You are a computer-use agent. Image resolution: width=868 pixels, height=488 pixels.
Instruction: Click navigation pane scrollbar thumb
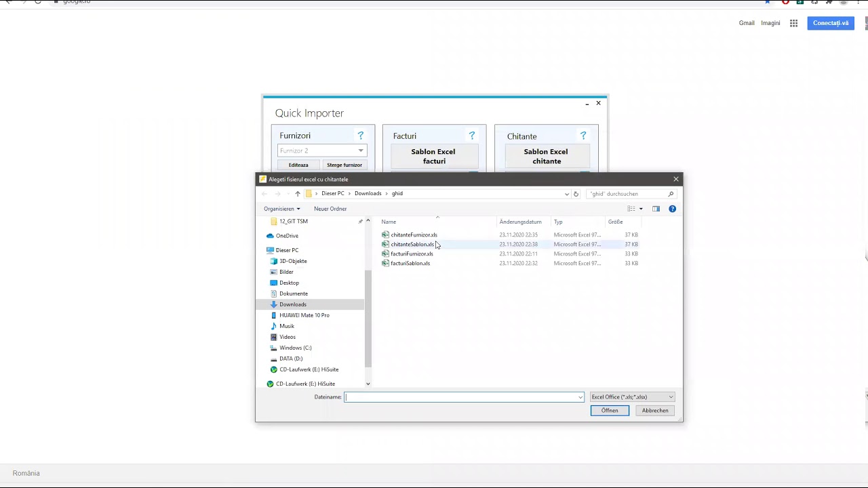(368, 319)
